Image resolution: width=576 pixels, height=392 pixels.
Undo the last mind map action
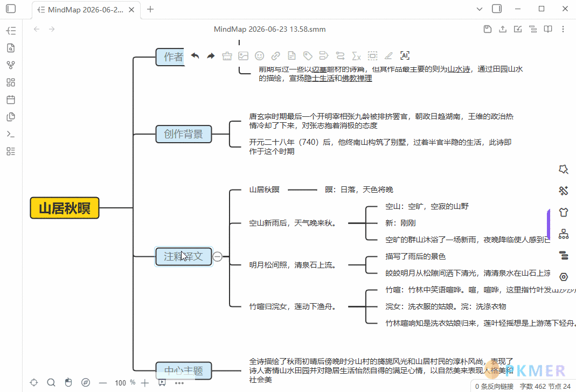[x=195, y=56]
